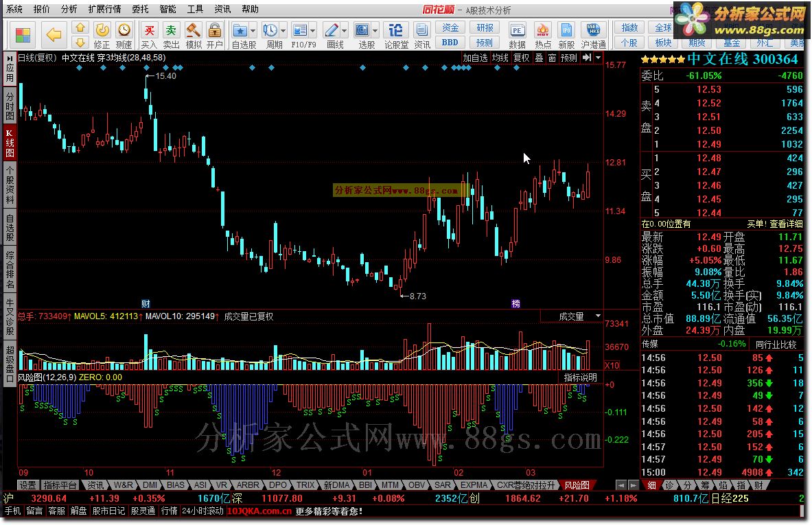Click the 加自选 add to watchlist button
This screenshot has height=525, width=812.
[475, 58]
